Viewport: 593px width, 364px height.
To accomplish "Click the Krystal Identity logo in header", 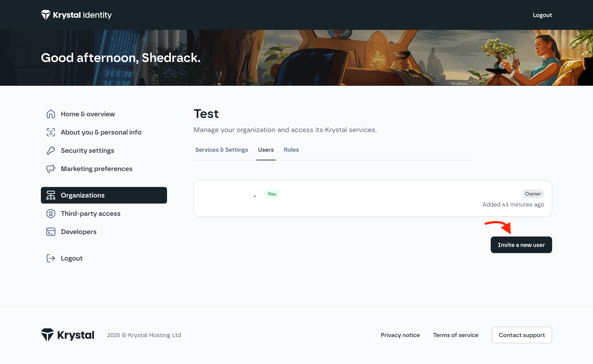I will click(x=76, y=15).
